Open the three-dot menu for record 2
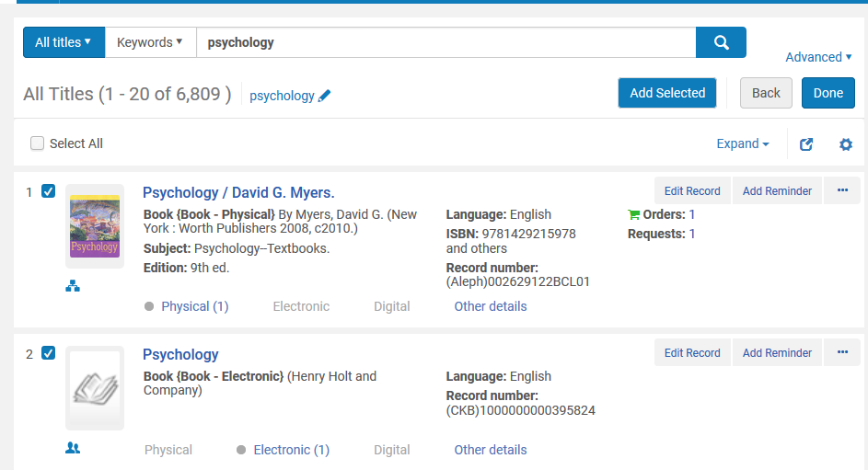The height and width of the screenshot is (470, 868). point(842,353)
